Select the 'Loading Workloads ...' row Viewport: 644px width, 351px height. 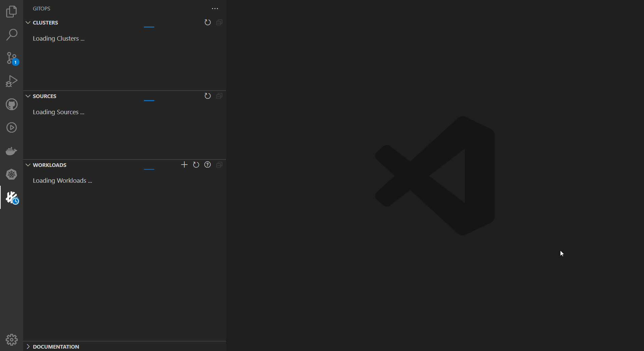click(x=124, y=181)
